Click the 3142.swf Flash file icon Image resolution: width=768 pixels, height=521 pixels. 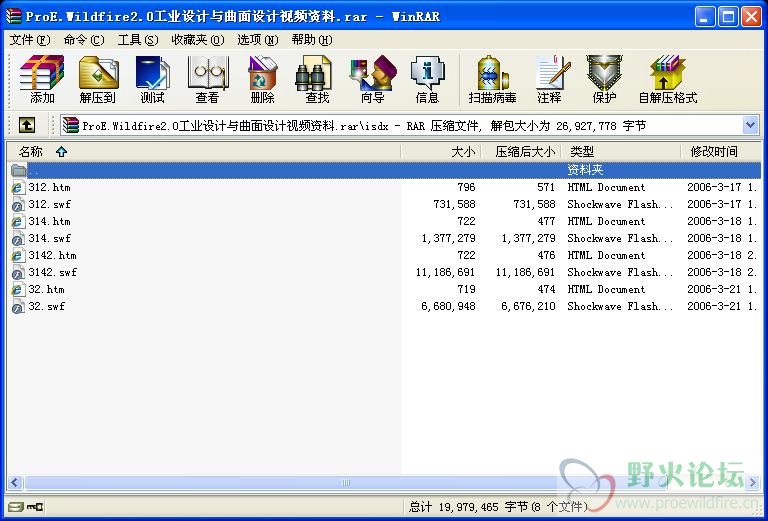pos(18,273)
